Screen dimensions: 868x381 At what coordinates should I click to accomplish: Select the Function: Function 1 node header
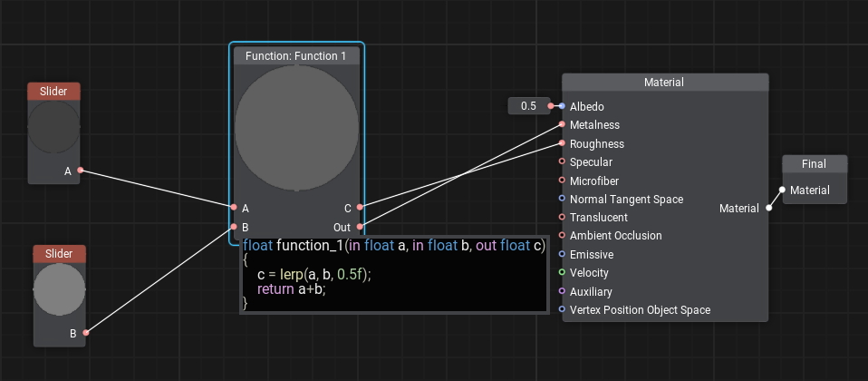click(x=296, y=56)
